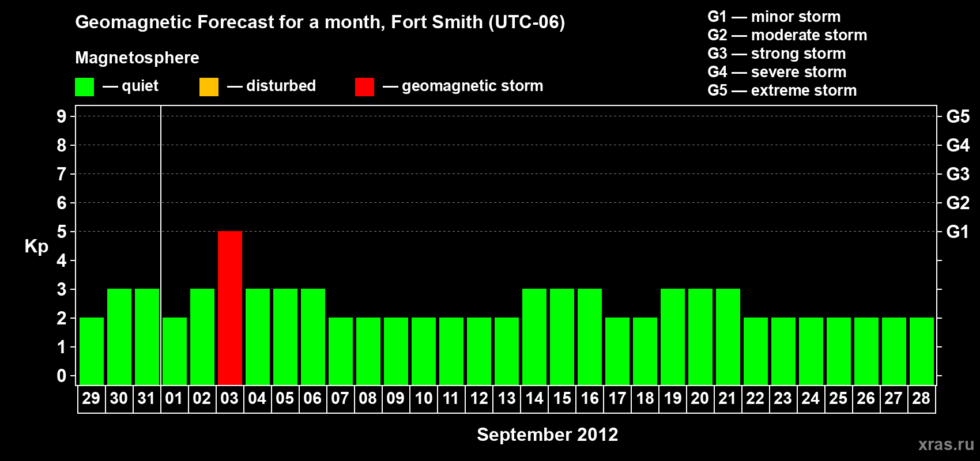Click the date label 19

pyautogui.click(x=672, y=398)
